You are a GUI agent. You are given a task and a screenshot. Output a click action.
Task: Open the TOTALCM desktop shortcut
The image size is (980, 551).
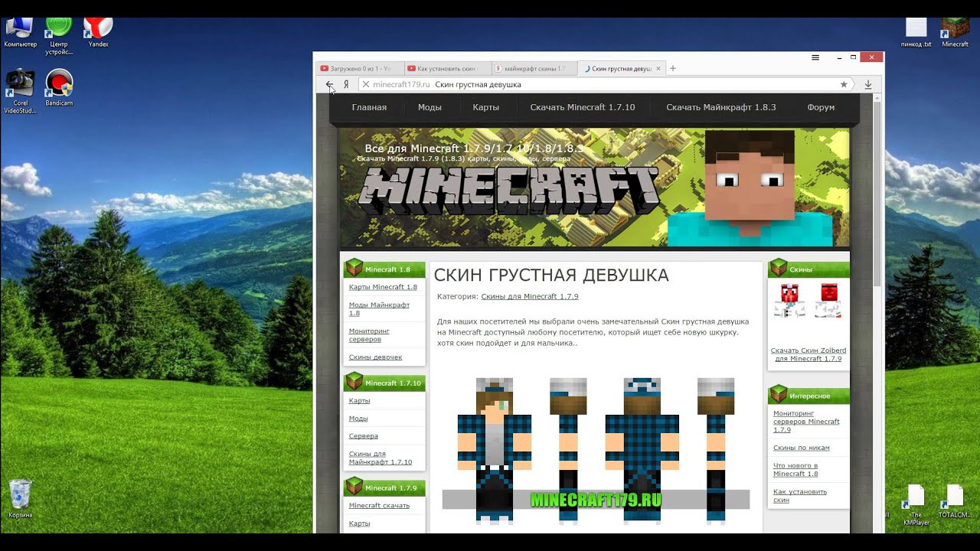[955, 501]
